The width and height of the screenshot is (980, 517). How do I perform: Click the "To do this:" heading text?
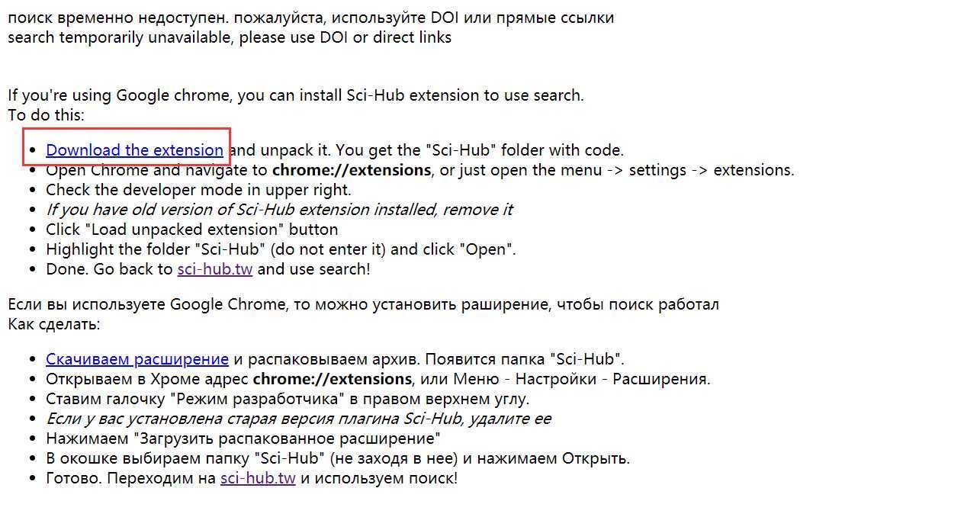point(46,115)
